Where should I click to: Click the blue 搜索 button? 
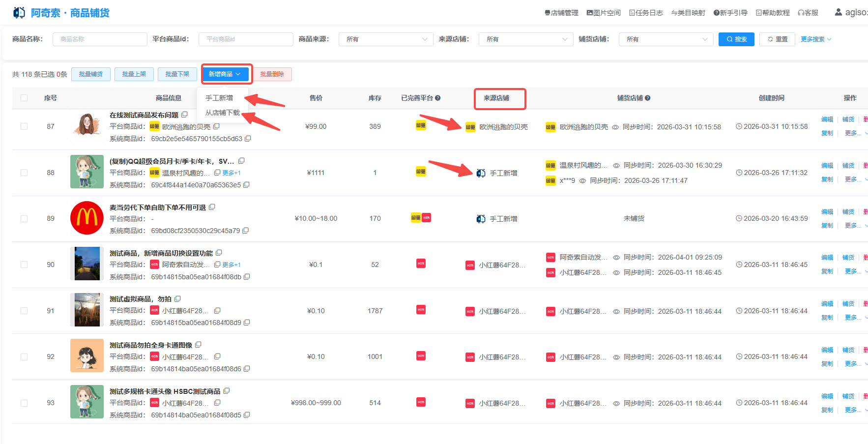736,39
